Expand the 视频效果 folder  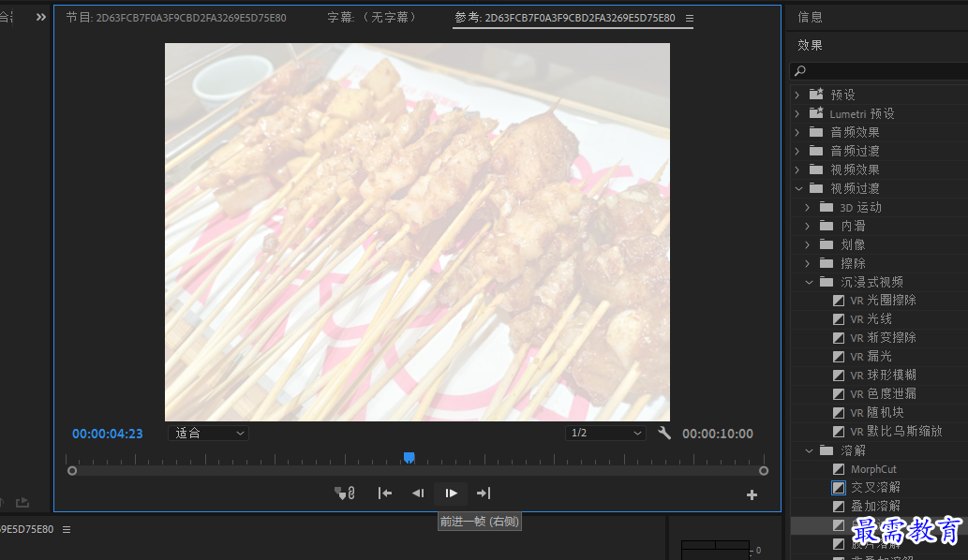pos(797,169)
